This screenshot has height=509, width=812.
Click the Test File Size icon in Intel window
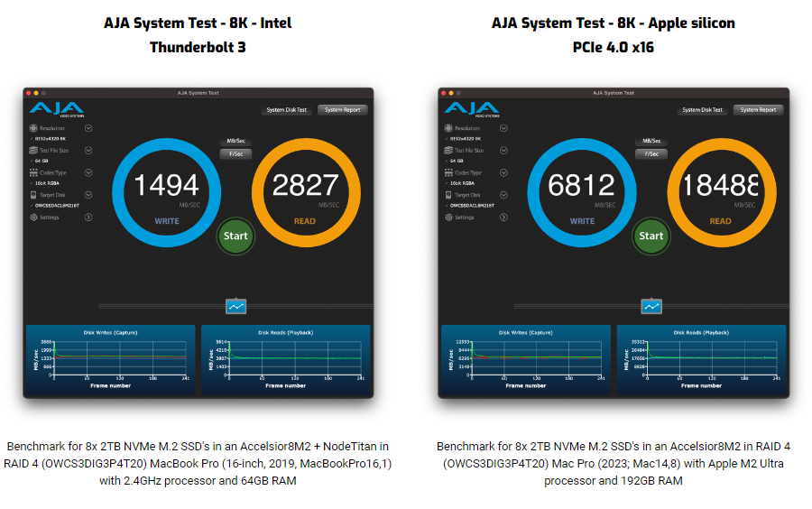[x=33, y=150]
